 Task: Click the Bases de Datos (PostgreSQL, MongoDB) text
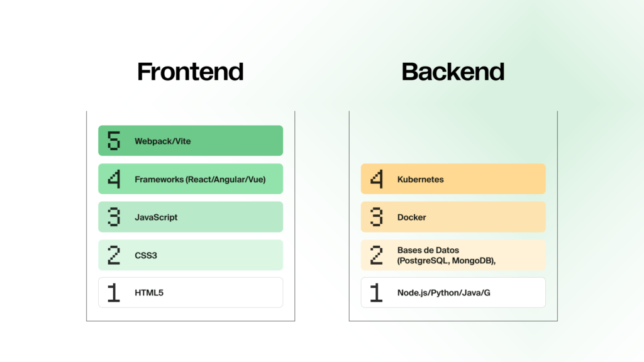pos(447,255)
